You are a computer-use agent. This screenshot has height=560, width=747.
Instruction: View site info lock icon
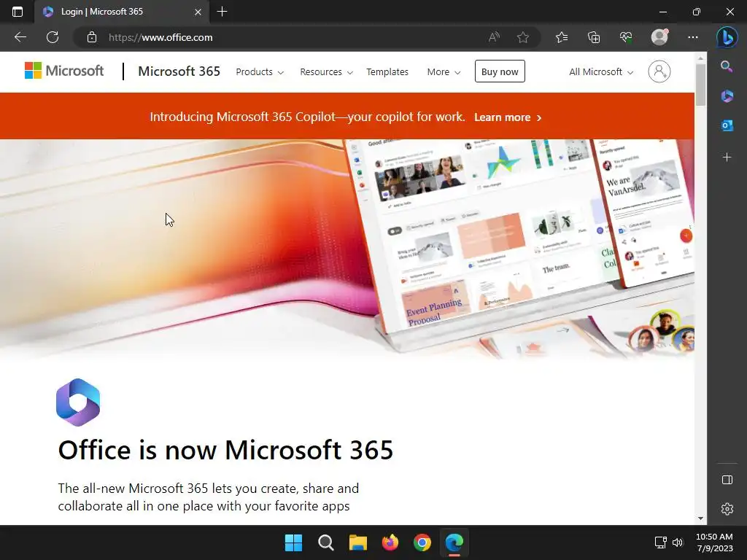(92, 37)
